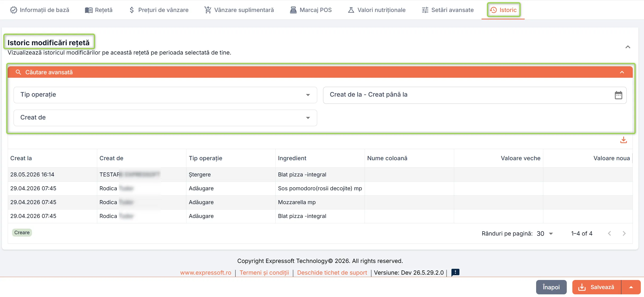Image resolution: width=644 pixels, height=297 pixels.
Task: Download the history table export icon
Action: [623, 140]
